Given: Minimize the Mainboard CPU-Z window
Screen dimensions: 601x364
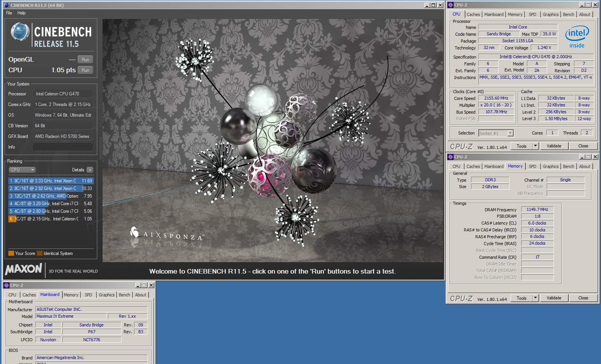Looking at the screenshot, I should (x=138, y=285).
